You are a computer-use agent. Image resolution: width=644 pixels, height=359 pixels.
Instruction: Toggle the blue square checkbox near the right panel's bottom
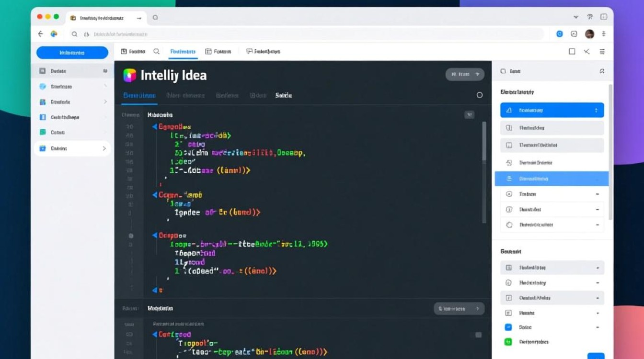508,327
